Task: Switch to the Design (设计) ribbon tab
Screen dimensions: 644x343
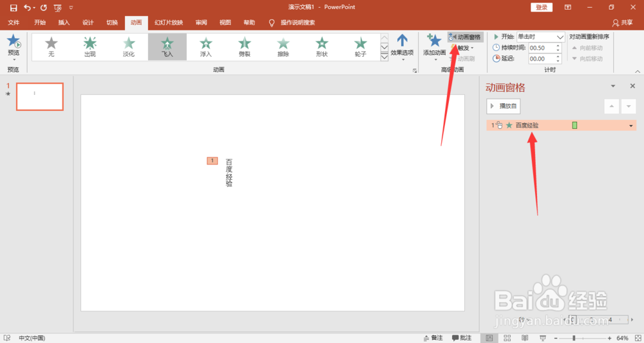Action: [88, 23]
